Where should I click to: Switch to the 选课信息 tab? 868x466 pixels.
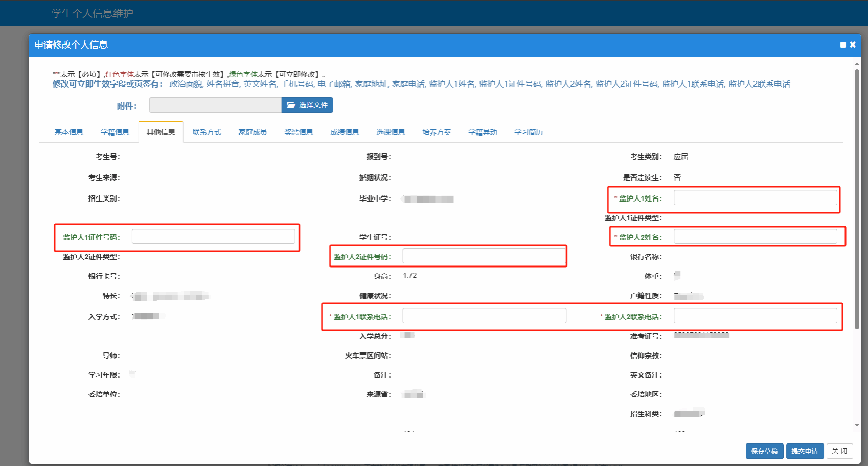pos(391,132)
